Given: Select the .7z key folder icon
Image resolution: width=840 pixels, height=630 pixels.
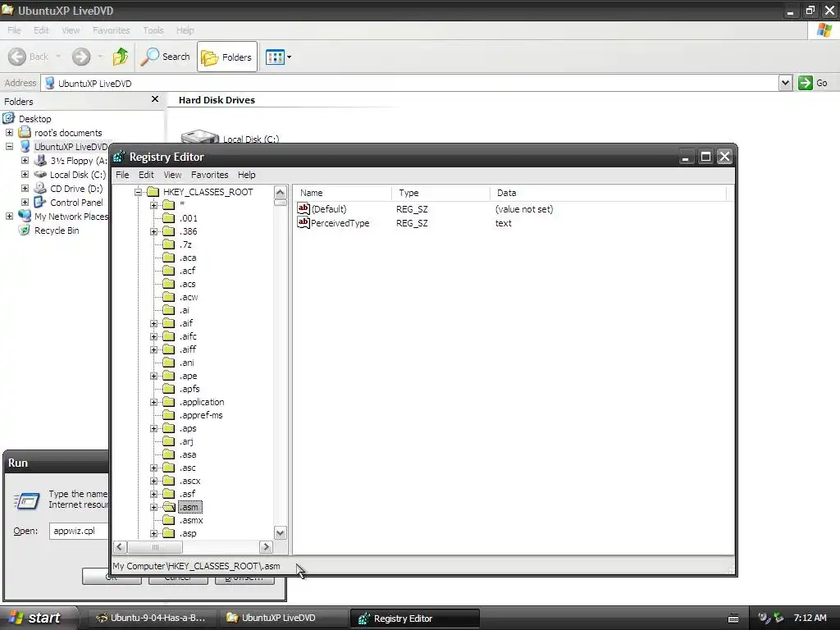Looking at the screenshot, I should click(x=169, y=244).
